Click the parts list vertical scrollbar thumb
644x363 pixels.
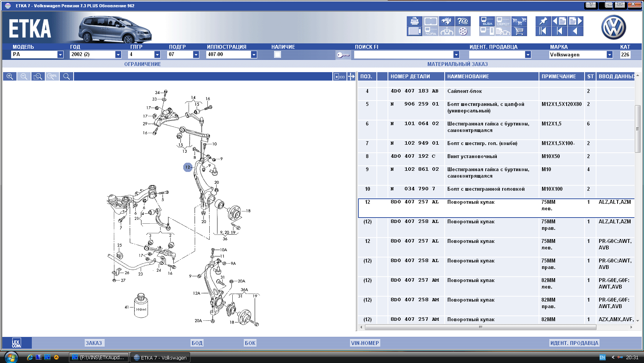point(637,129)
